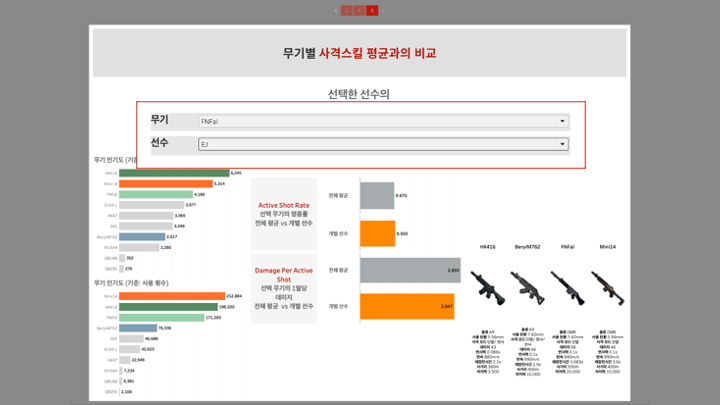Click the 무기별 사격스킬 평균과의 비교 title
Screen dimensions: 720x405
[x=359, y=53]
